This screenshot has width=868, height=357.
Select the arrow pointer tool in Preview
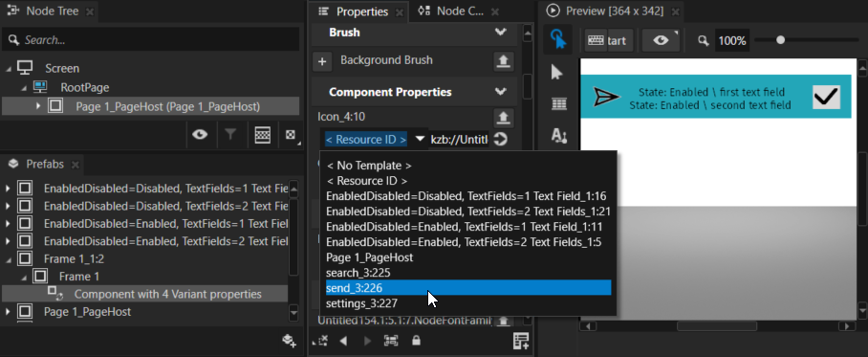point(557,72)
